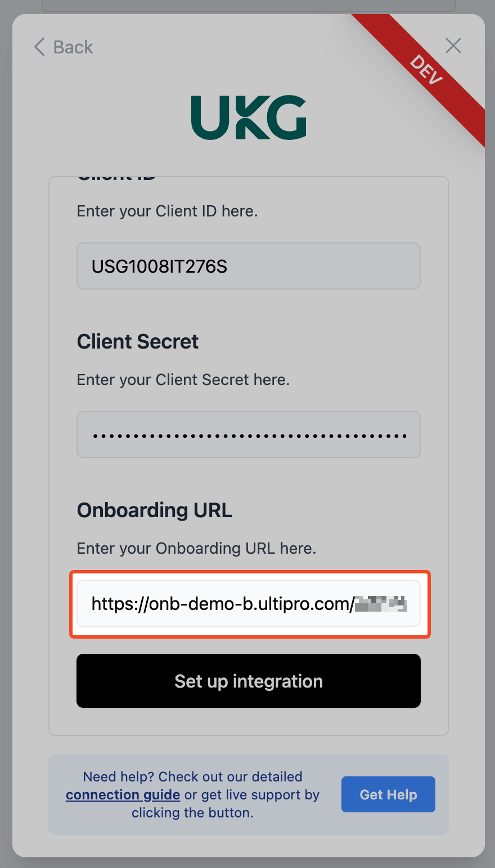The image size is (495, 868).
Task: Open the connection guide link
Action: (x=123, y=795)
